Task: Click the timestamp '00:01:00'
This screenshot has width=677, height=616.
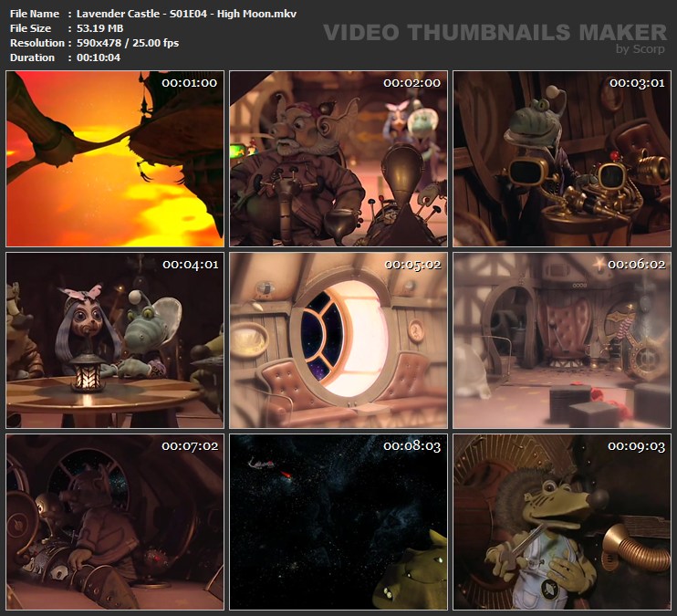Action: pos(190,83)
